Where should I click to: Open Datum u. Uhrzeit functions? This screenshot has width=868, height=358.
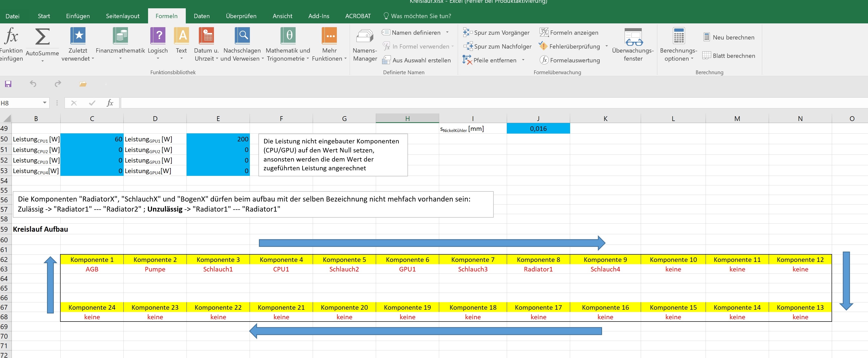tap(206, 36)
